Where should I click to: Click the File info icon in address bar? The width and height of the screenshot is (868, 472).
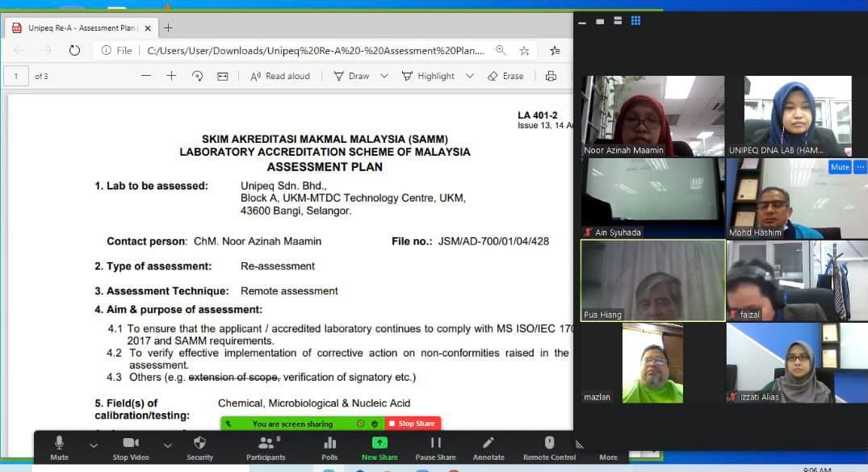(x=107, y=50)
